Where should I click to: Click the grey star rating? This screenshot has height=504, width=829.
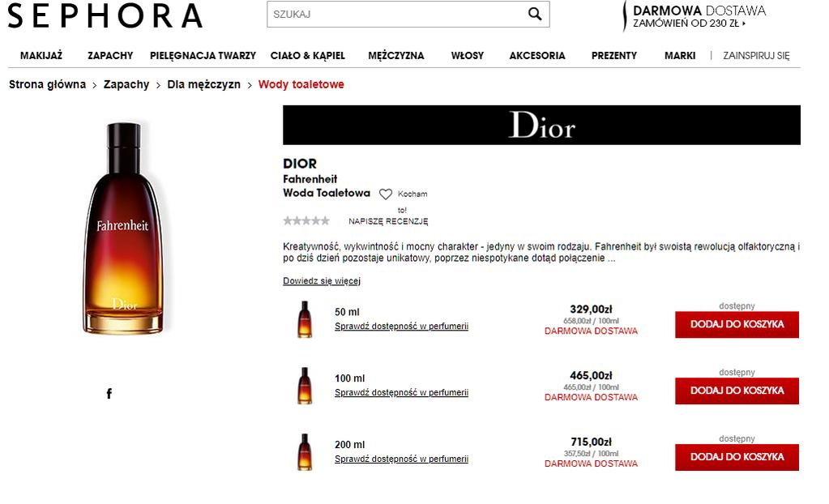pos(306,220)
